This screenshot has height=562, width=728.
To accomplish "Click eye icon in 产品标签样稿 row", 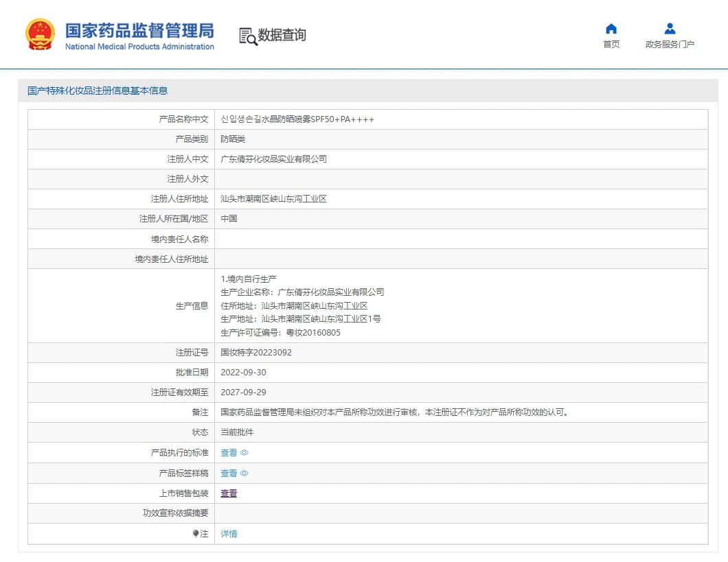I will (244, 473).
